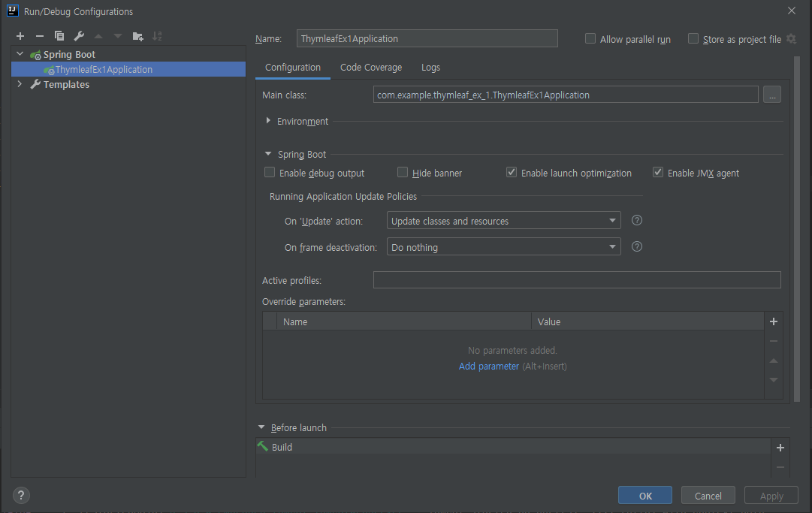
Task: Remove override parameter minus icon
Action: pyautogui.click(x=774, y=341)
